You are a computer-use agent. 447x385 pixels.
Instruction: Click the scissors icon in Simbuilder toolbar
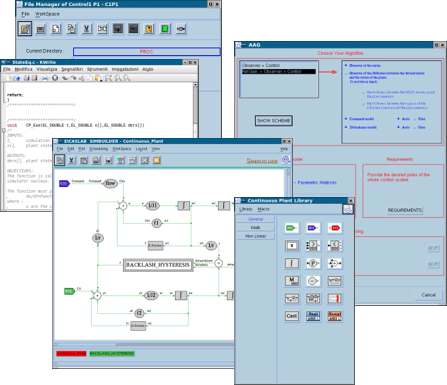pyautogui.click(x=72, y=160)
